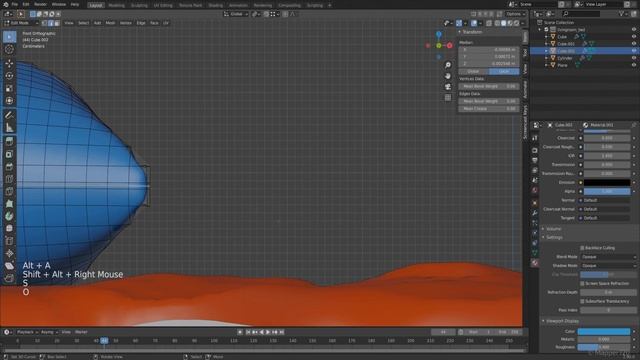The height and width of the screenshot is (360, 640).
Task: Open the Global orientation dropdown
Action: (x=236, y=14)
